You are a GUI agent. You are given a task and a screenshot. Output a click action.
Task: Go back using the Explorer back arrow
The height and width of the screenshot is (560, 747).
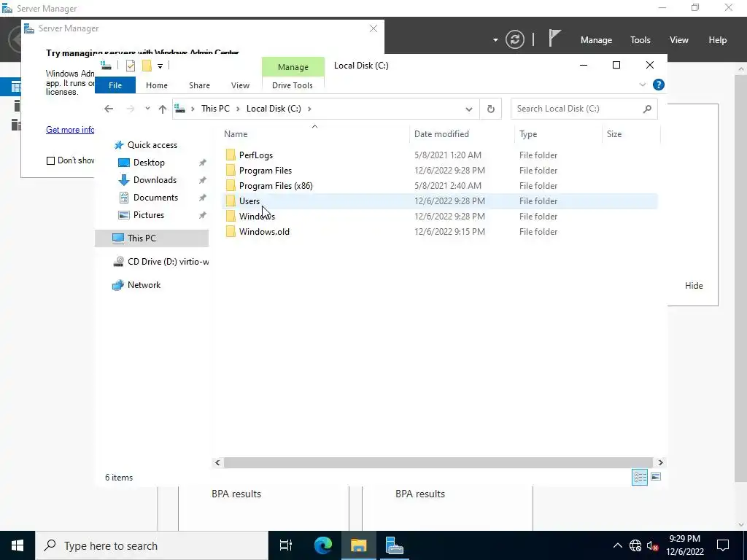(x=109, y=109)
